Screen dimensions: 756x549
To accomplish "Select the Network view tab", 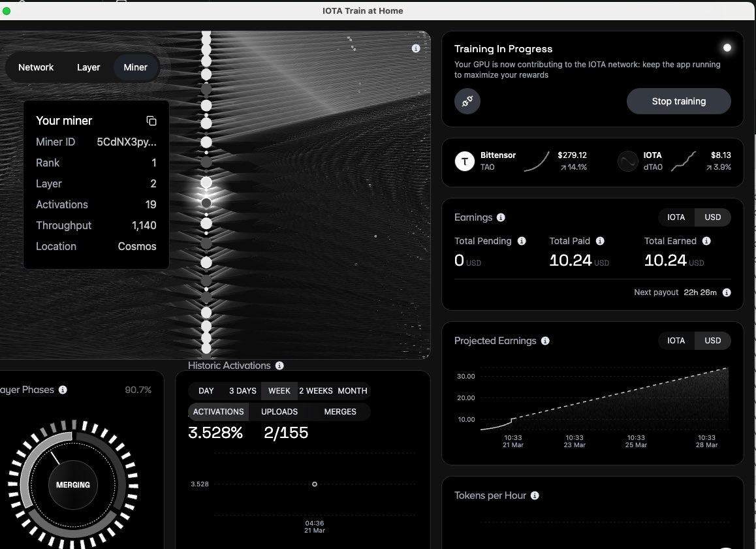I will [36, 67].
